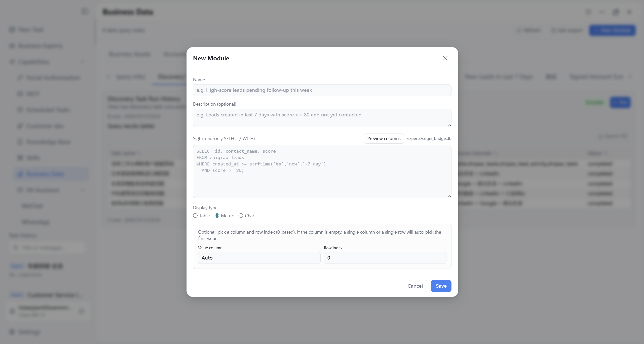The width and height of the screenshot is (644, 344).
Task: Focus the Description (optional) textarea
Action: click(x=322, y=118)
